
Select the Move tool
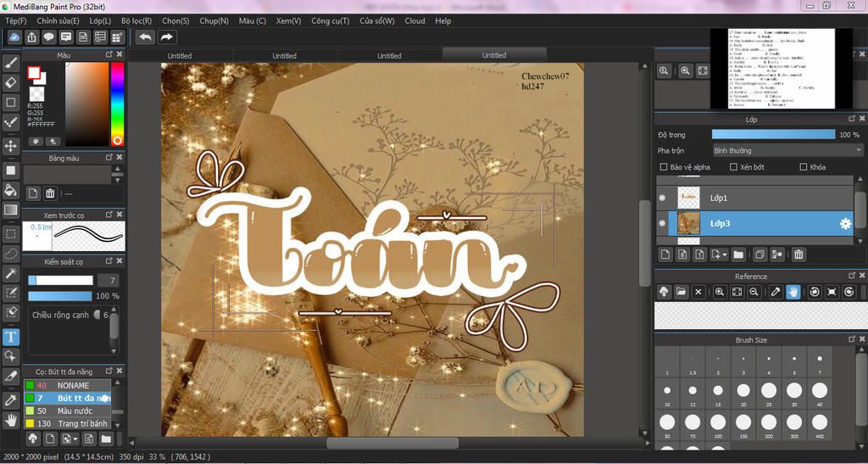[11, 146]
